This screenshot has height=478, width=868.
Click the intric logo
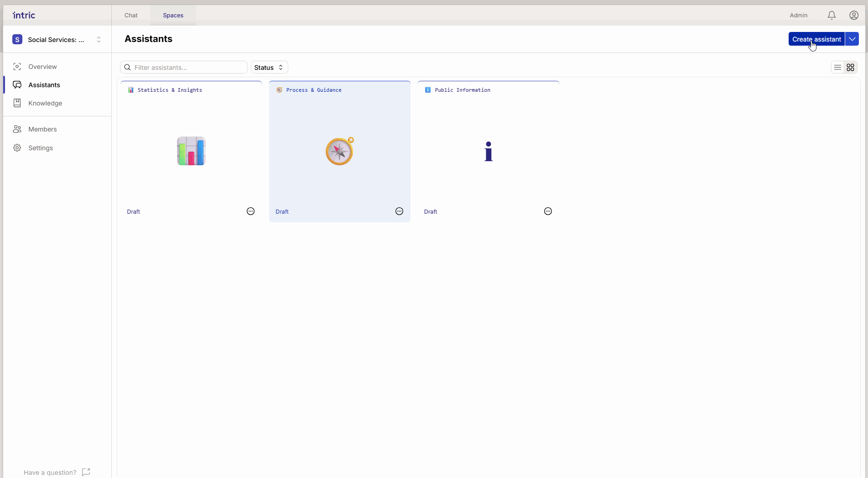(24, 15)
